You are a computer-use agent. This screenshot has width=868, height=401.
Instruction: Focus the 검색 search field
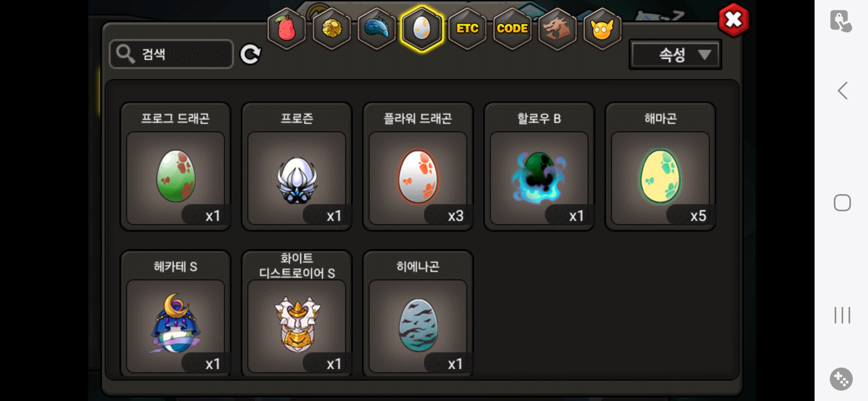[x=171, y=54]
